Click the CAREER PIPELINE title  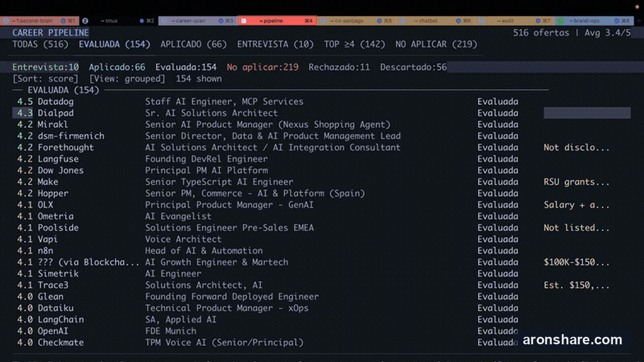click(x=50, y=33)
